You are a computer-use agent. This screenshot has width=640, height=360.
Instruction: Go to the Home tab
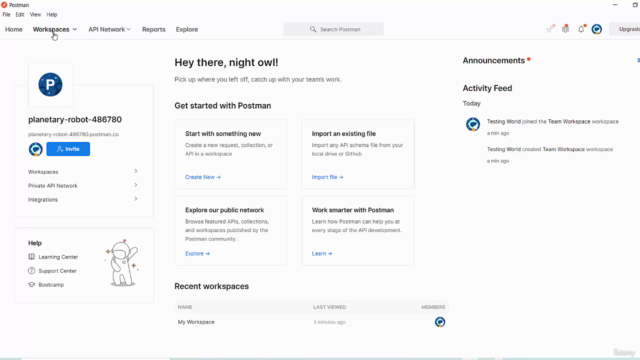click(14, 29)
